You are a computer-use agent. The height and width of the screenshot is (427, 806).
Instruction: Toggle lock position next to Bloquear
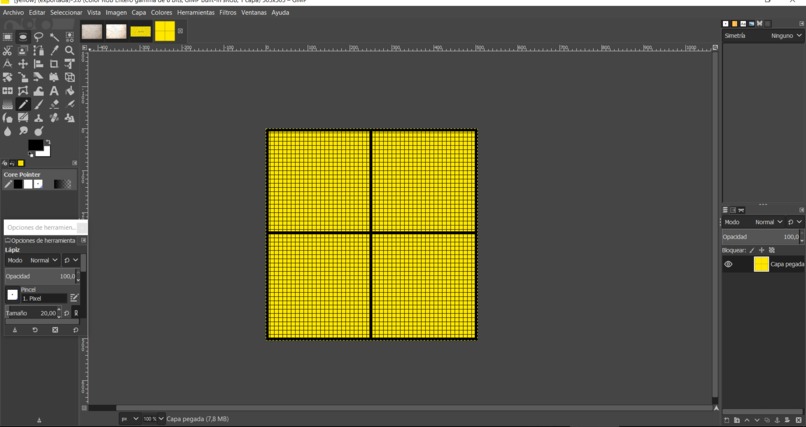tap(762, 250)
